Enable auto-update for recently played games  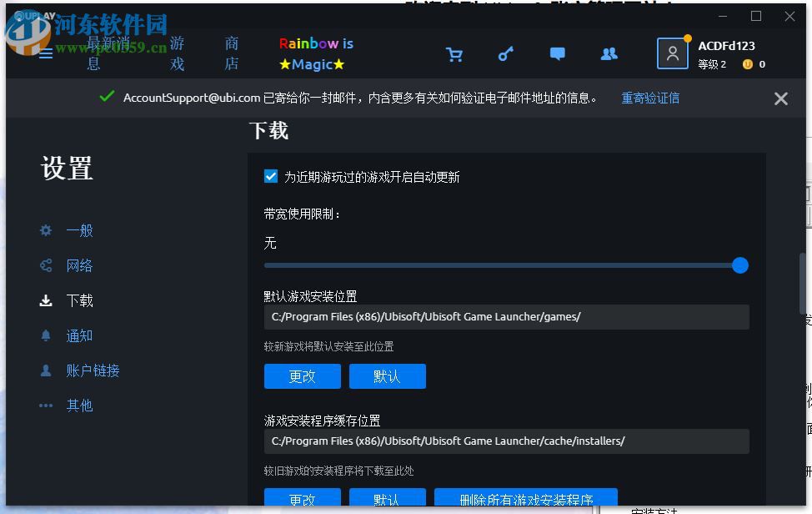(x=270, y=176)
